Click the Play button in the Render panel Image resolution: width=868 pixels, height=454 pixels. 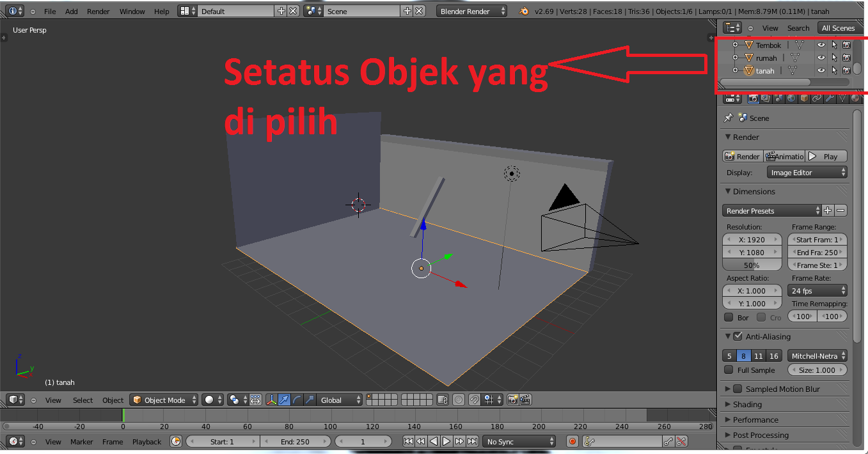click(826, 156)
